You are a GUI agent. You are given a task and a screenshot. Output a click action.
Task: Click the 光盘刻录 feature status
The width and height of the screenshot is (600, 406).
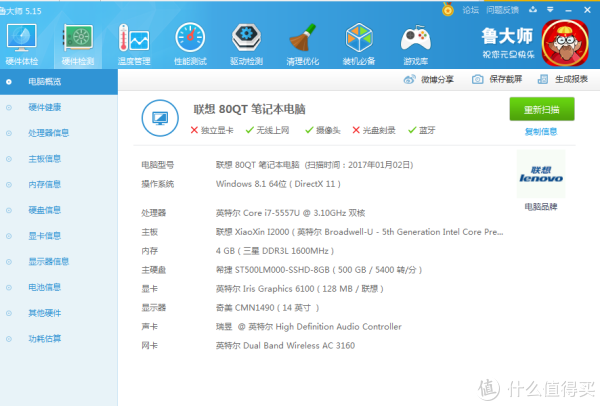coord(373,130)
